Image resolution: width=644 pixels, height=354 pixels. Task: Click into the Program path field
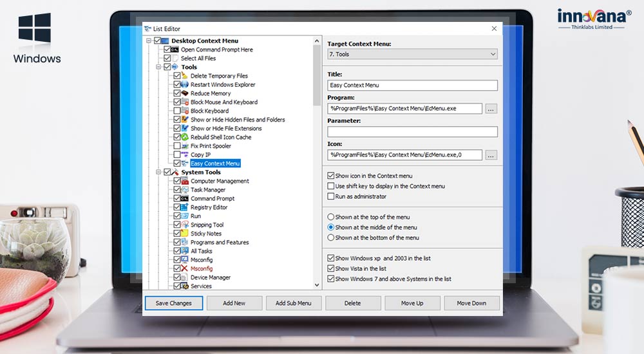404,108
